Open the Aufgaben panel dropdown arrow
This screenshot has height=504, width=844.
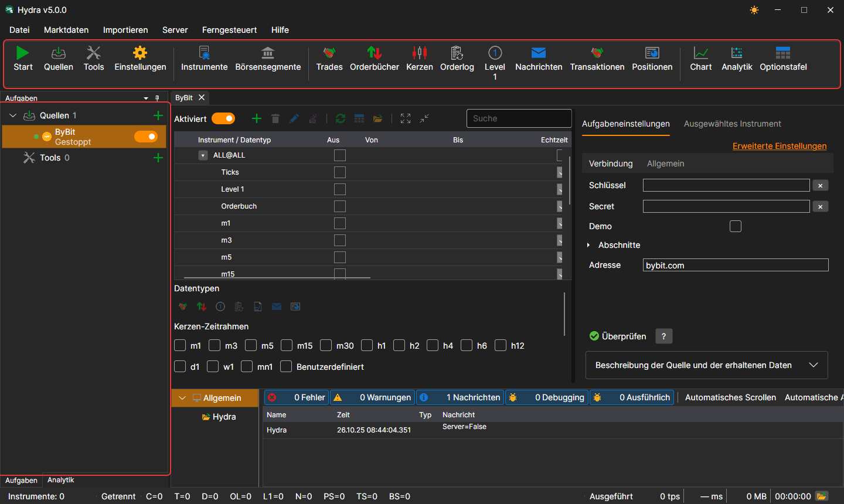tap(146, 98)
